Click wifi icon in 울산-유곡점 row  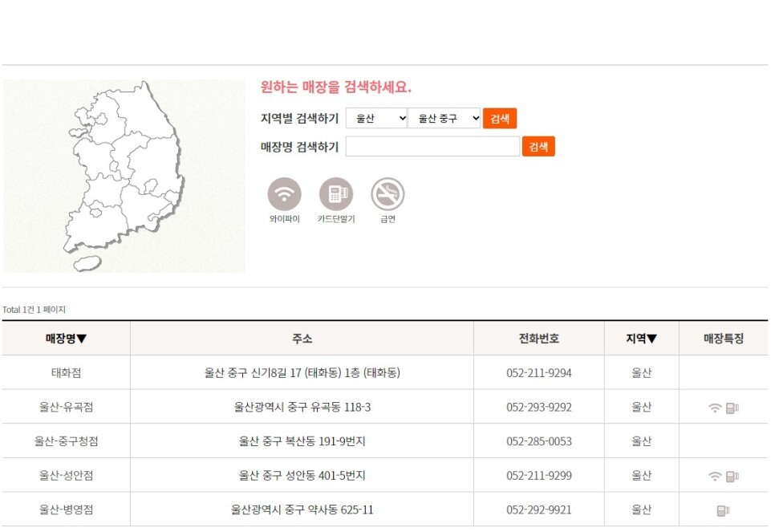[715, 408]
